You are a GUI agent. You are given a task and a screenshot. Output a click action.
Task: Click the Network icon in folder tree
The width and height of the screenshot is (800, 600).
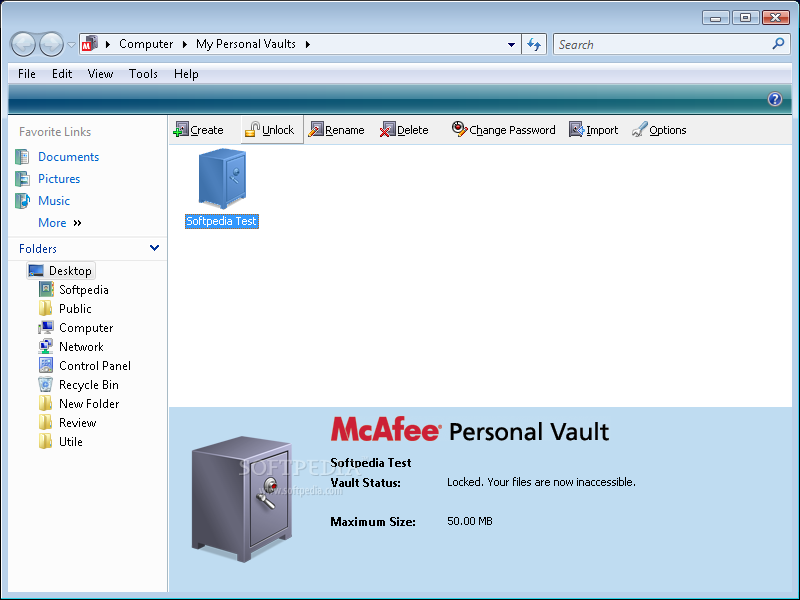(x=45, y=347)
